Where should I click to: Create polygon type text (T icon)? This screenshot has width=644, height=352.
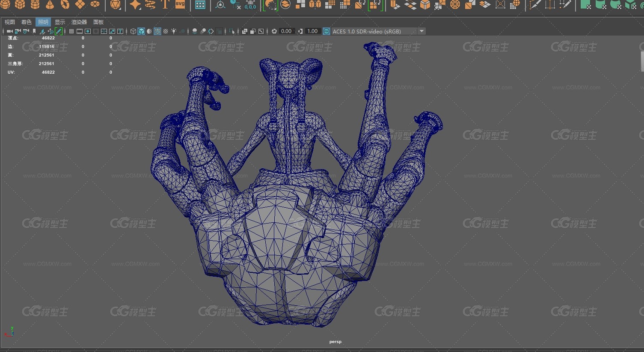(165, 4)
